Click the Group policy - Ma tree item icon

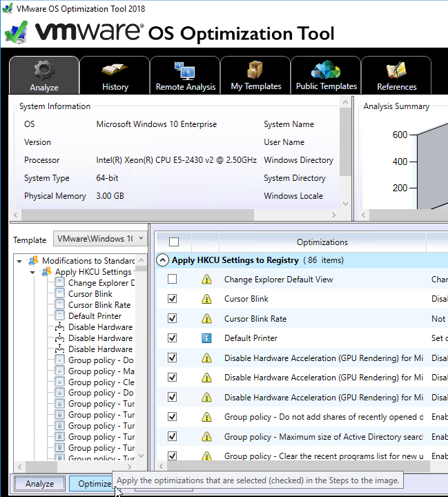pyautogui.click(x=59, y=371)
